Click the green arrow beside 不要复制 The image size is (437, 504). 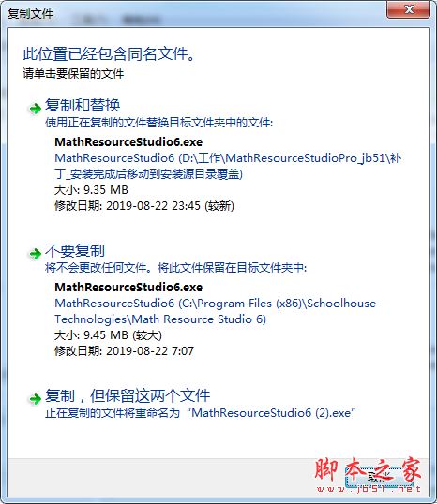coord(35,254)
